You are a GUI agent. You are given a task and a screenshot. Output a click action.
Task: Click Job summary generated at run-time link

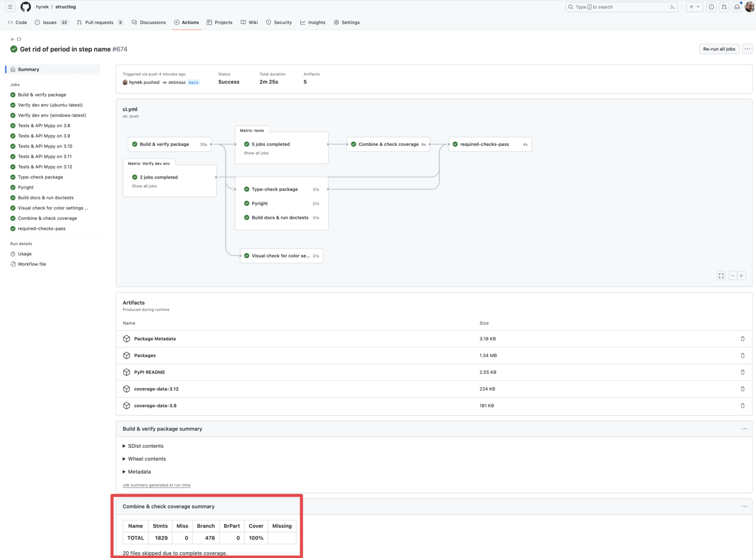pos(156,485)
